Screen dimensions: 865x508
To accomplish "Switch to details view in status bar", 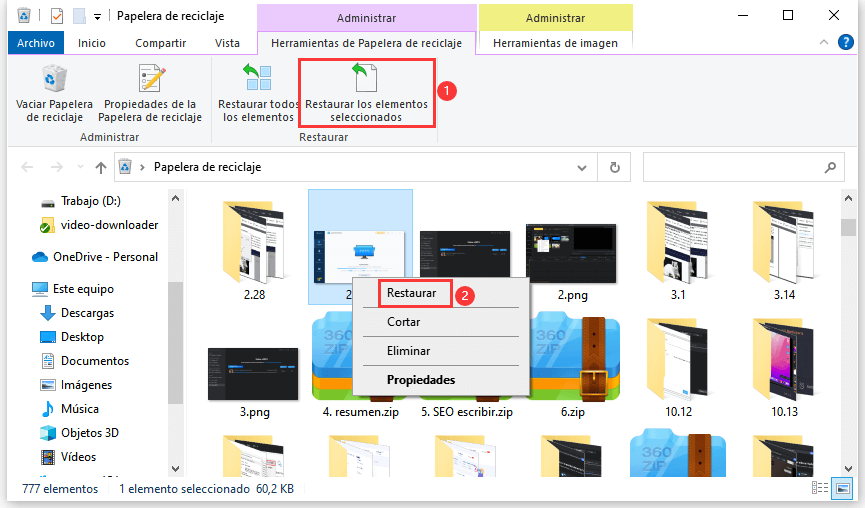I will [x=821, y=489].
